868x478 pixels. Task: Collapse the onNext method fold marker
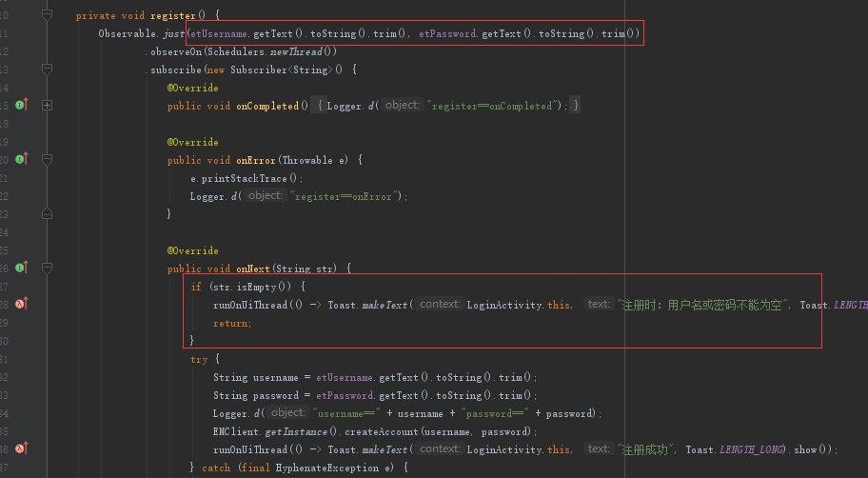[x=47, y=269]
